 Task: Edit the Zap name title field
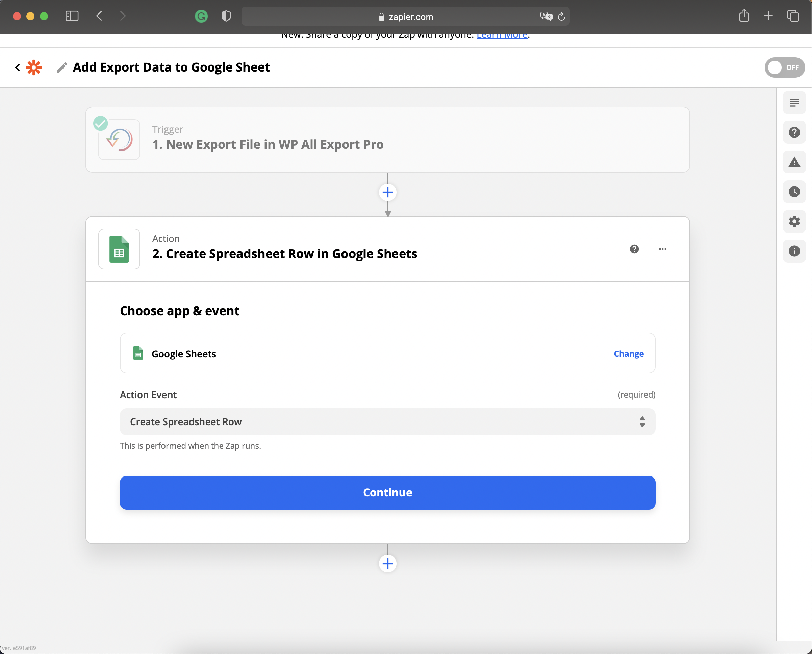[171, 67]
